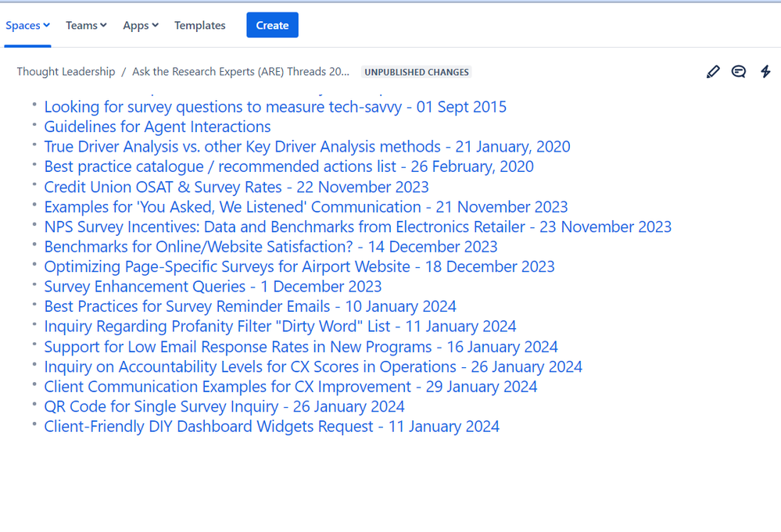Open NPS Survey Incentives benchmarks link
Screen dimensions: 781x532
(358, 227)
